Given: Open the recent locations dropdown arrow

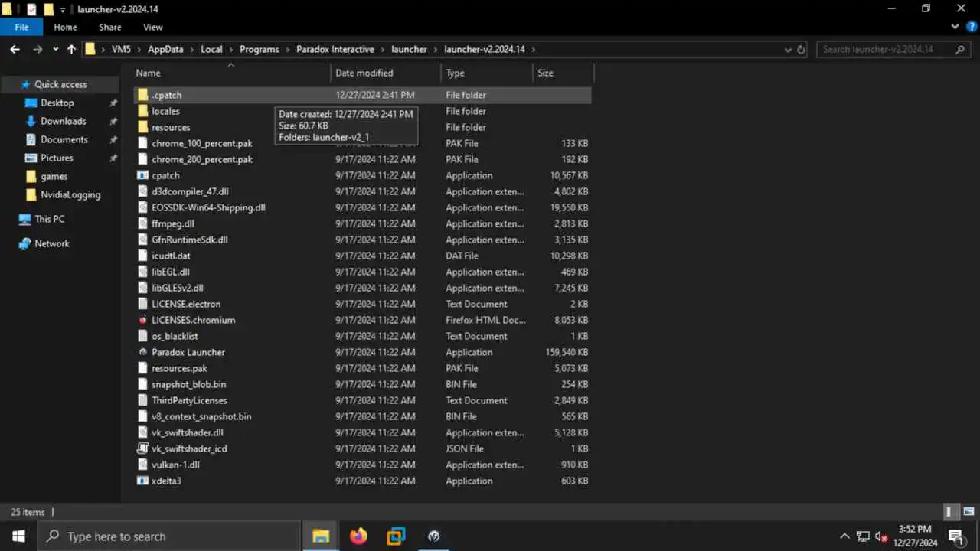Looking at the screenshot, I should pos(55,49).
